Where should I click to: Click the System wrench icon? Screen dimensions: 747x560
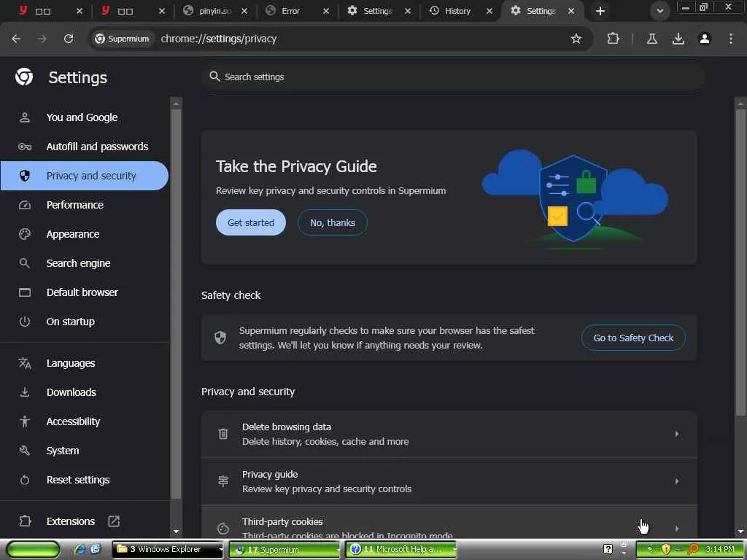24,451
